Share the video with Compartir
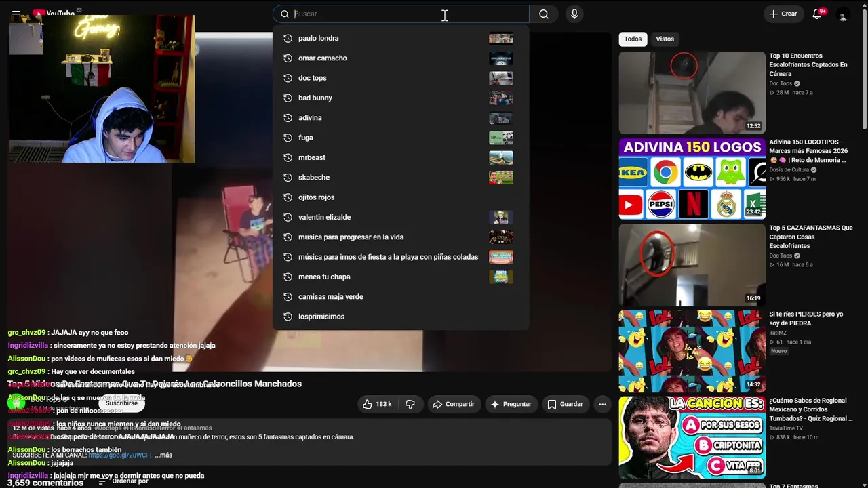 pyautogui.click(x=454, y=404)
